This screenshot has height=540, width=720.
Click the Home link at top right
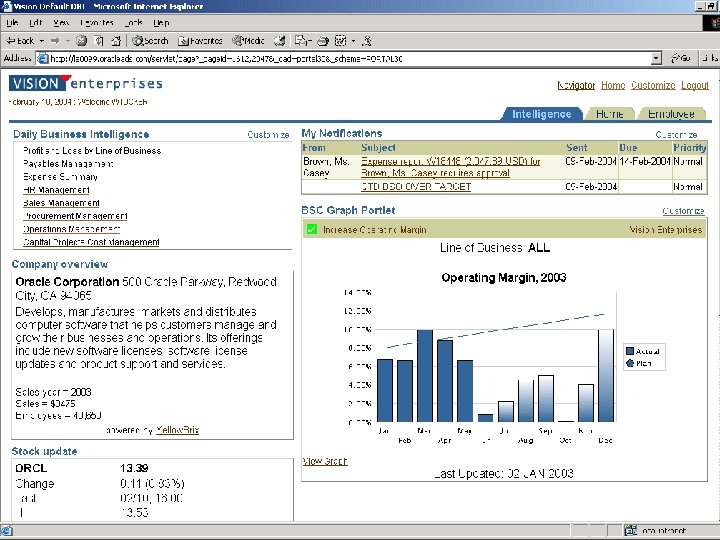click(x=613, y=85)
